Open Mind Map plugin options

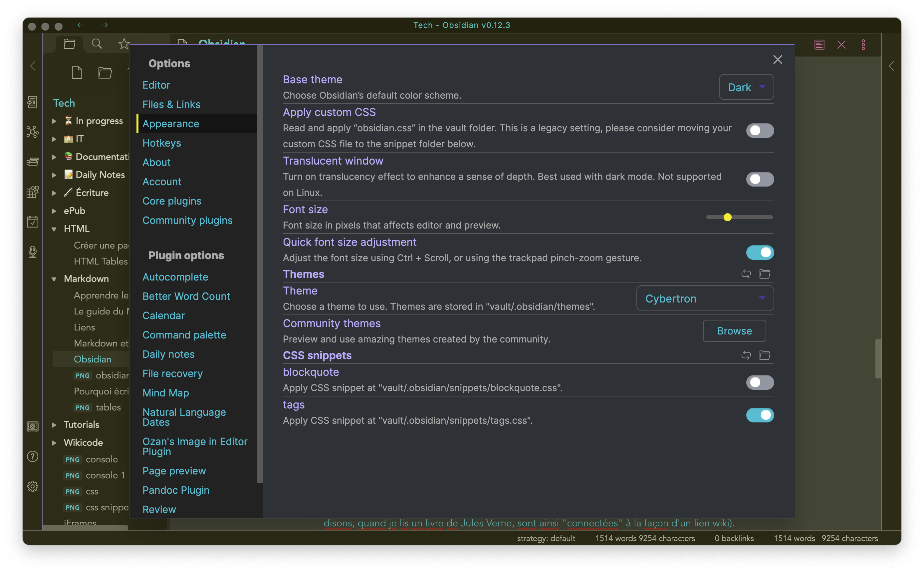165,393
